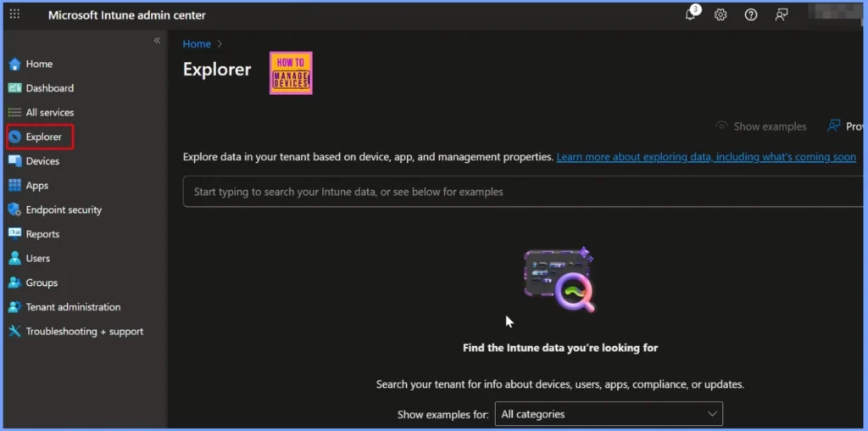
Task: Click the Groups people icon in sidebar
Action: coord(14,283)
